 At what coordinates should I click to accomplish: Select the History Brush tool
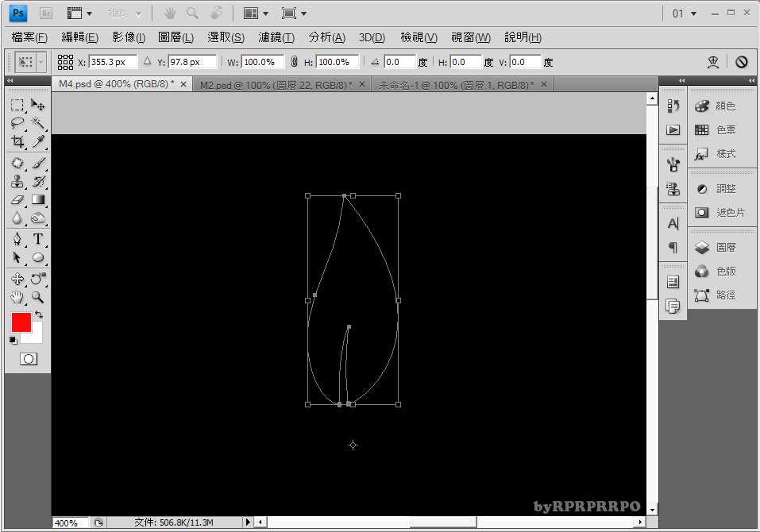pos(38,182)
